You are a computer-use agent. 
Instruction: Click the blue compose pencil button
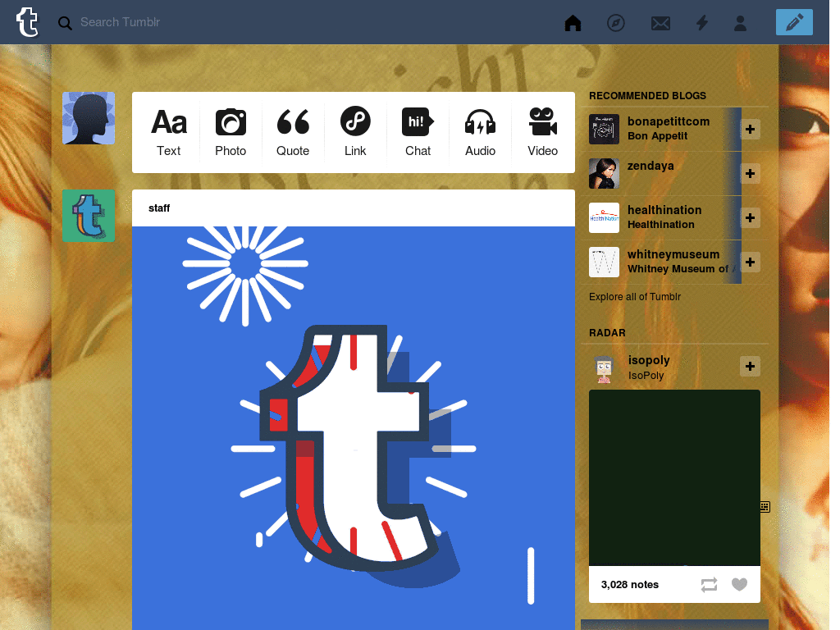coord(794,22)
